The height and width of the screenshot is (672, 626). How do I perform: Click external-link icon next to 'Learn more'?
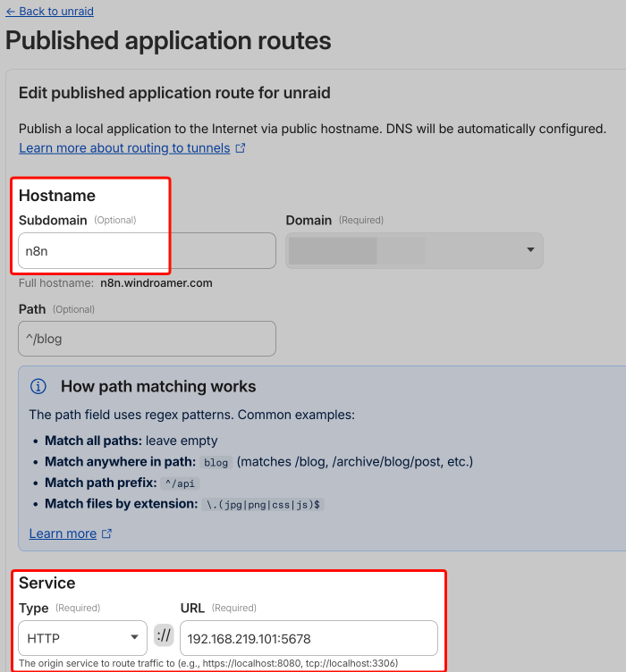point(107,534)
